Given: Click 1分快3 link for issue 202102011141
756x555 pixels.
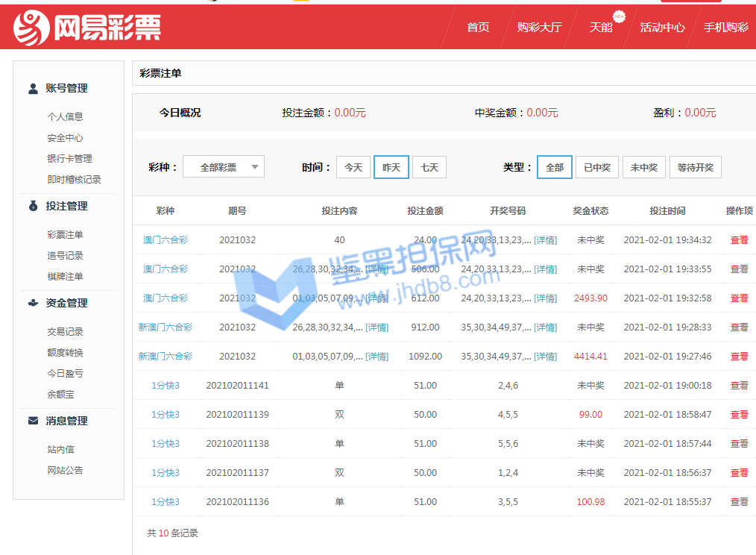Looking at the screenshot, I should click(x=166, y=386).
